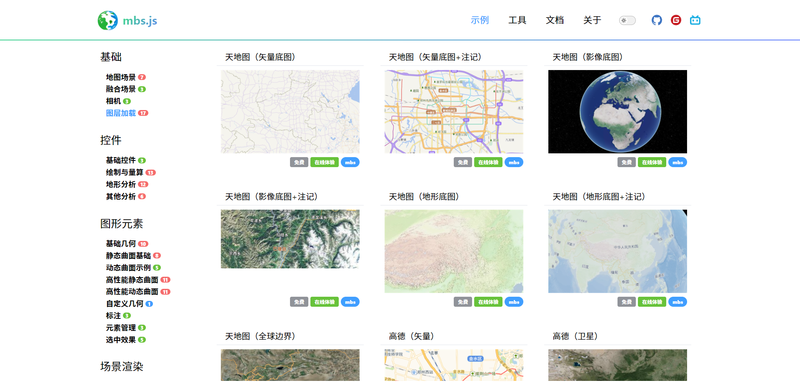Open the Gitee icon link

(676, 20)
